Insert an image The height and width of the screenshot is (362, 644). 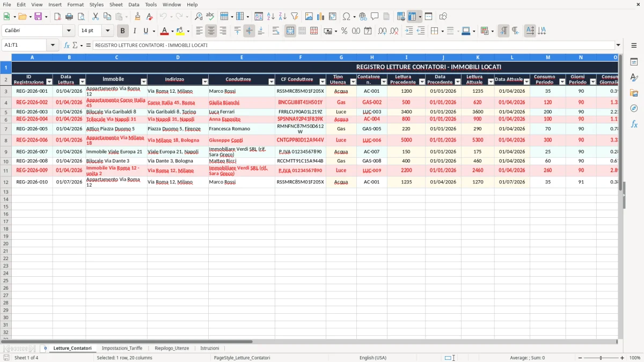point(309,17)
